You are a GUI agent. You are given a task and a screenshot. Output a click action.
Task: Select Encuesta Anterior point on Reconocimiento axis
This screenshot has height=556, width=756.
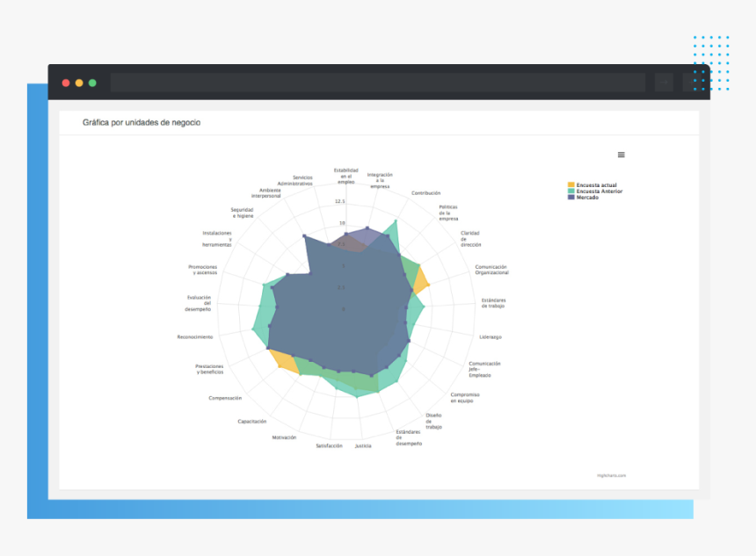(253, 329)
